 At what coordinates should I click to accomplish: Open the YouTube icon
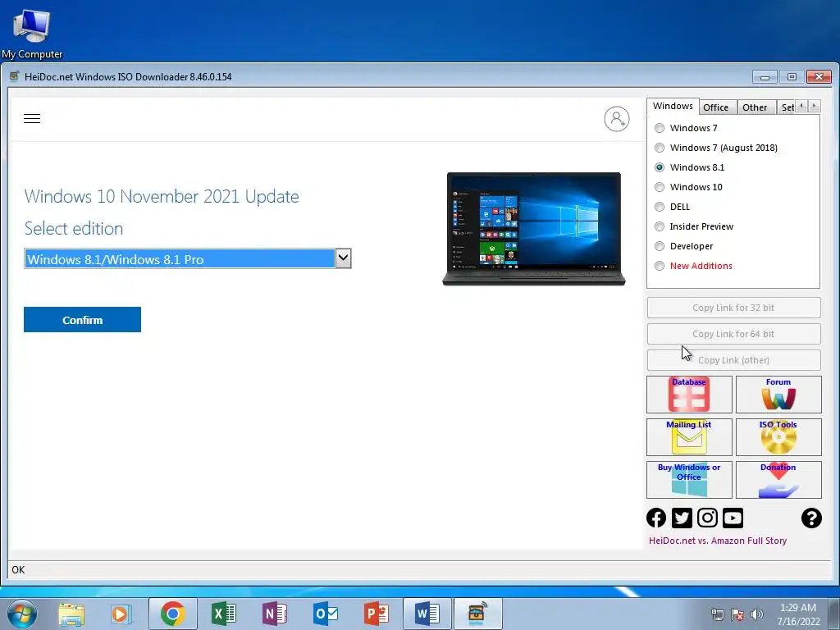point(733,518)
